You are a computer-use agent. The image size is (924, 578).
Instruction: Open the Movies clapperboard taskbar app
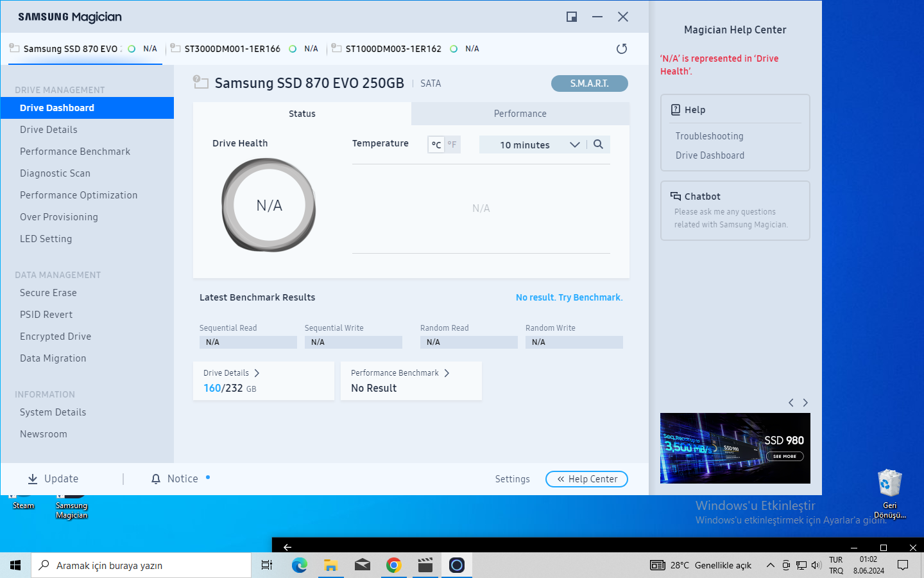pos(425,565)
